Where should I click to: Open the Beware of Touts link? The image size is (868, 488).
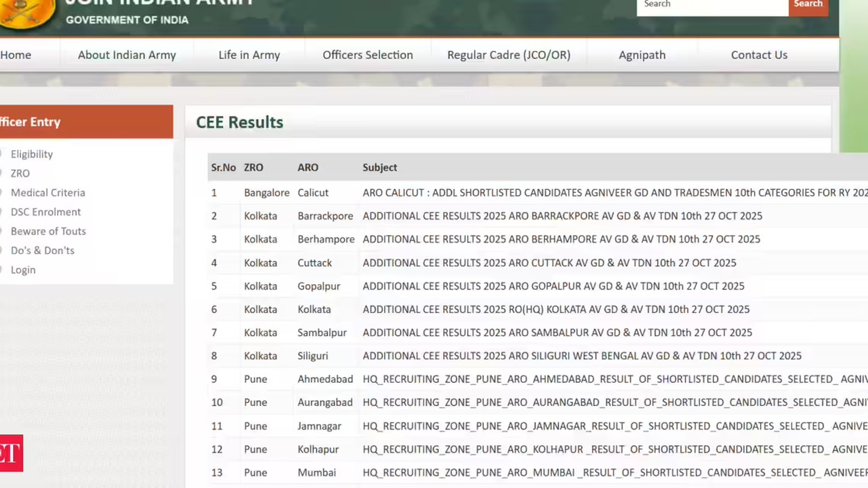point(48,231)
